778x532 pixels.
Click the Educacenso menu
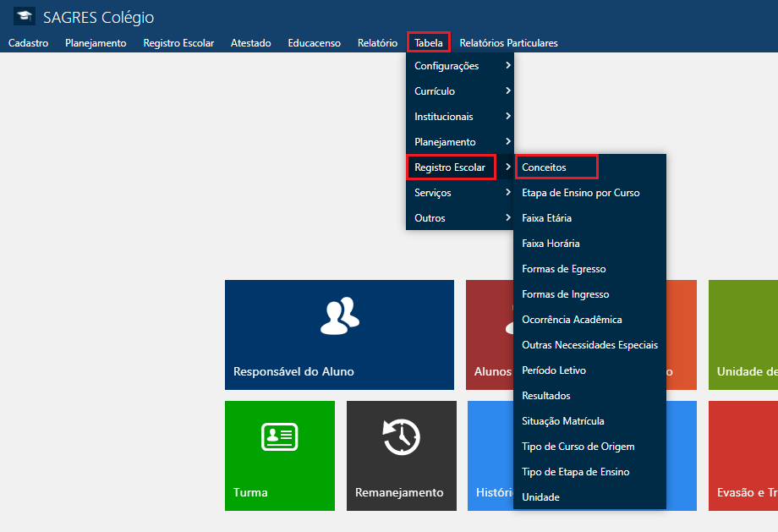pyautogui.click(x=314, y=43)
